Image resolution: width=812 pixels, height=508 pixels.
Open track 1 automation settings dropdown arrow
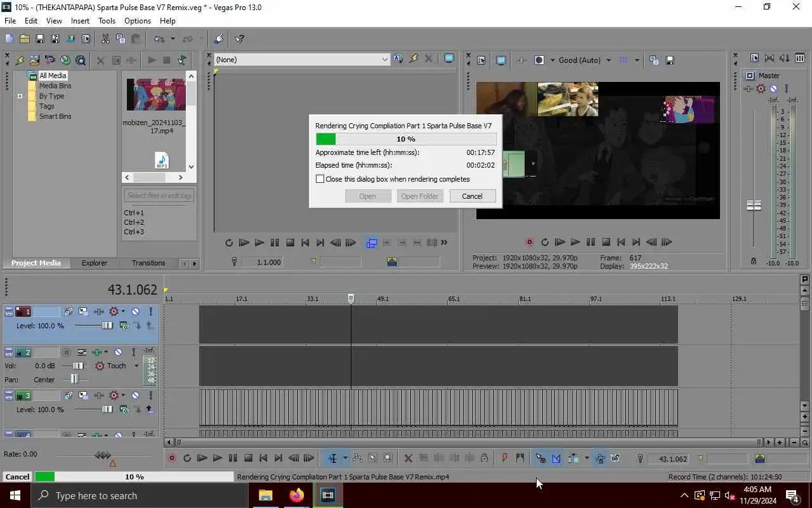(x=123, y=311)
